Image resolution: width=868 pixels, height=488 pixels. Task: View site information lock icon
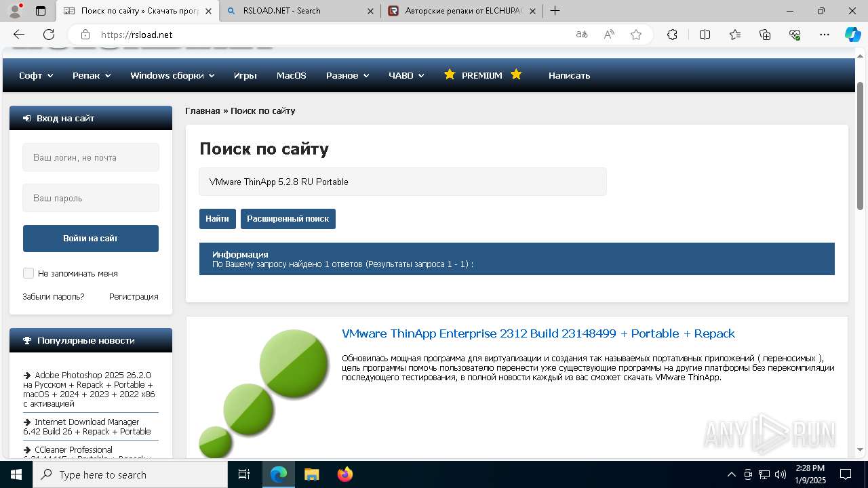click(85, 35)
